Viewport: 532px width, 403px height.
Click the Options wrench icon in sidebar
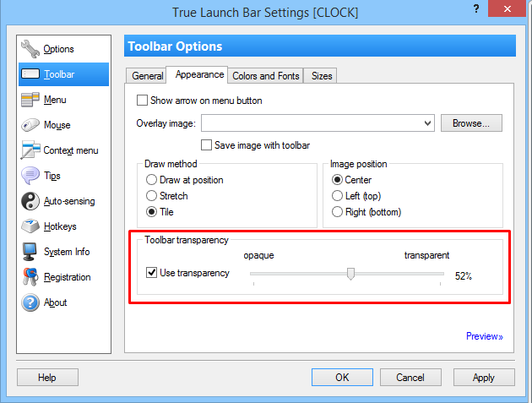(x=30, y=49)
